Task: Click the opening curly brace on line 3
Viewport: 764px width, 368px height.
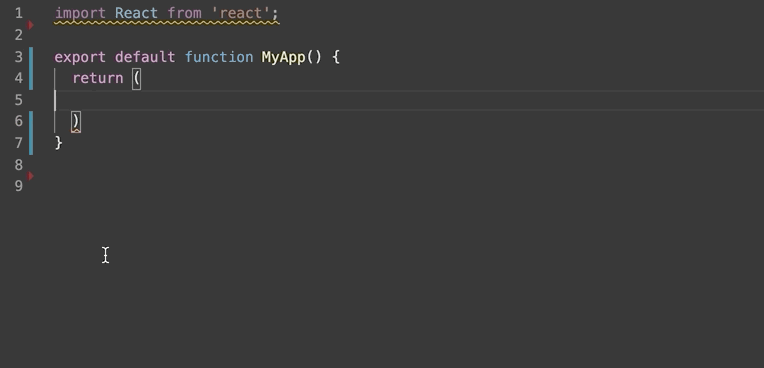Action: click(x=335, y=57)
